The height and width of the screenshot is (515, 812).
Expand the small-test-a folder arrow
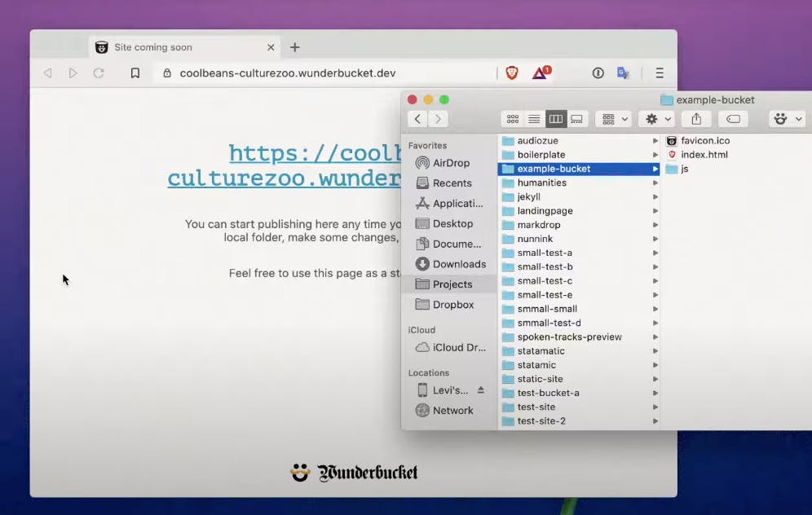(x=655, y=253)
